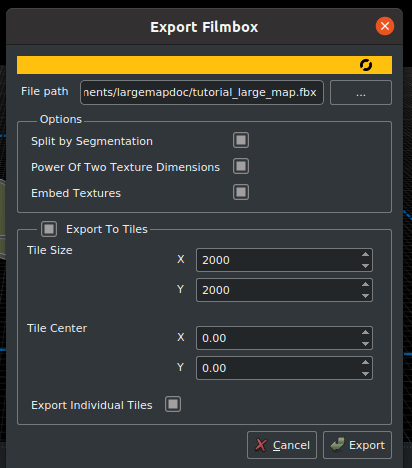Open file browser with the ... button

tap(361, 92)
